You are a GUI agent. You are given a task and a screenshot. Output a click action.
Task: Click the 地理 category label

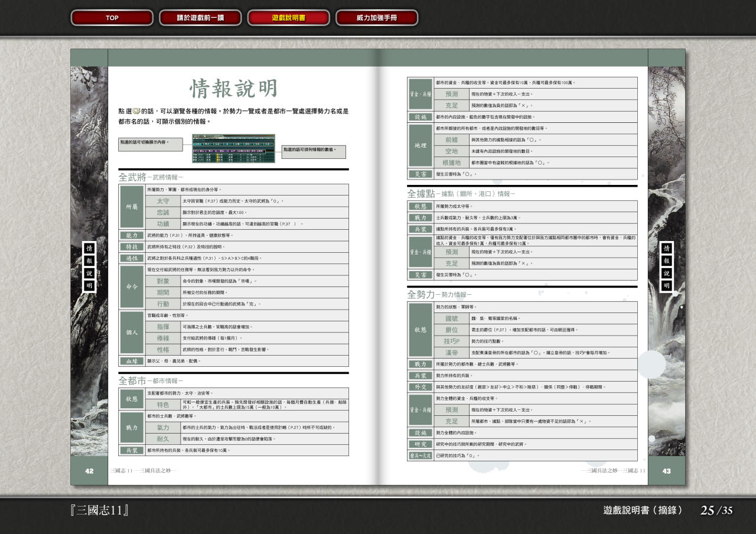(x=421, y=145)
